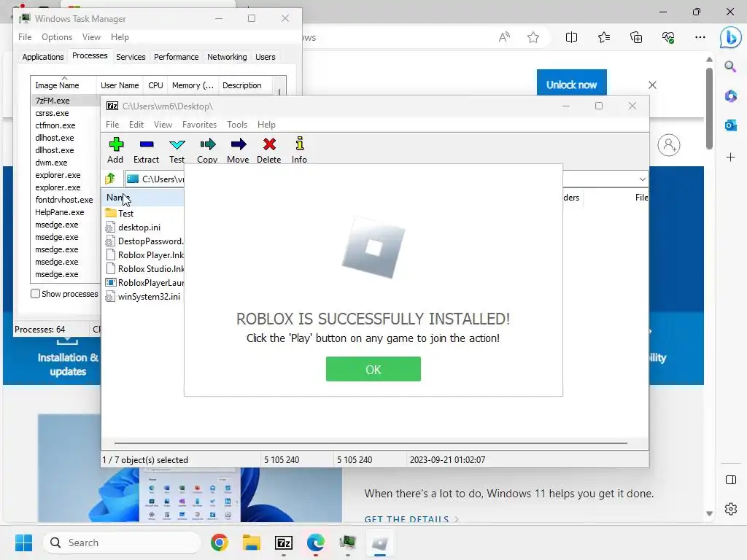Open the File menu in 7-Zip
The width and height of the screenshot is (747, 560).
pos(112,124)
